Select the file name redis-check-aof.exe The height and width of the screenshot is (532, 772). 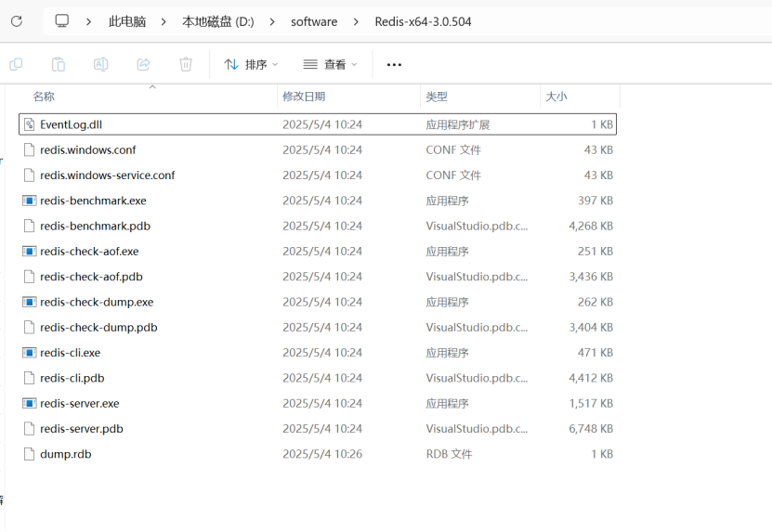(89, 252)
